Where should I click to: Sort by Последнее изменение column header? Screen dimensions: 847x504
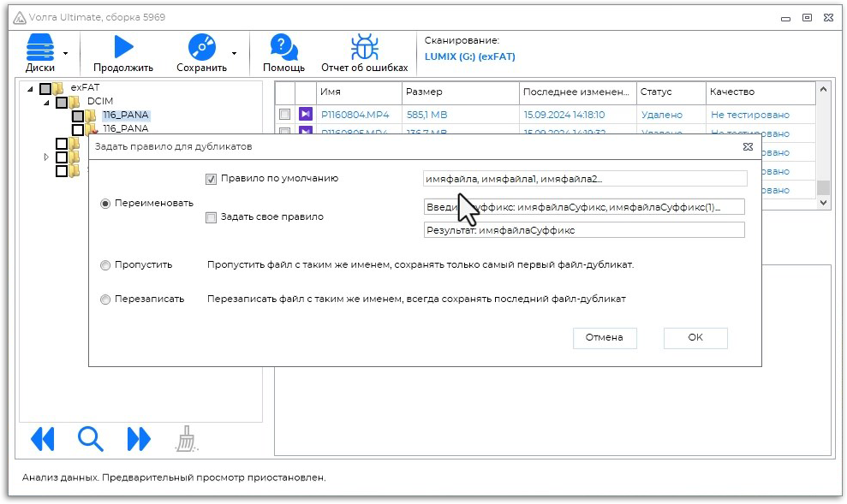pos(578,92)
